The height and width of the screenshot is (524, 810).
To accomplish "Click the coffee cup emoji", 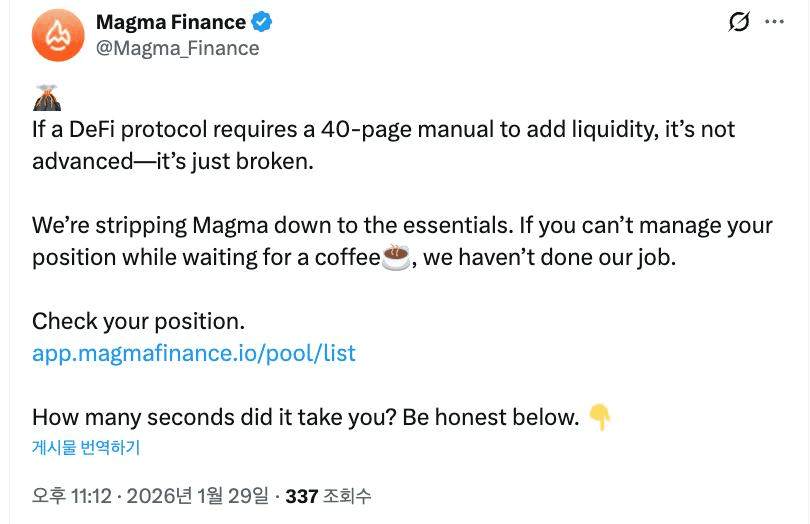I will [396, 257].
